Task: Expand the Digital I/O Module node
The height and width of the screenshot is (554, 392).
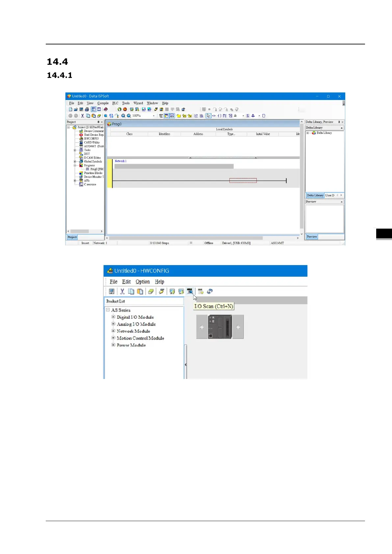Action: (113, 317)
